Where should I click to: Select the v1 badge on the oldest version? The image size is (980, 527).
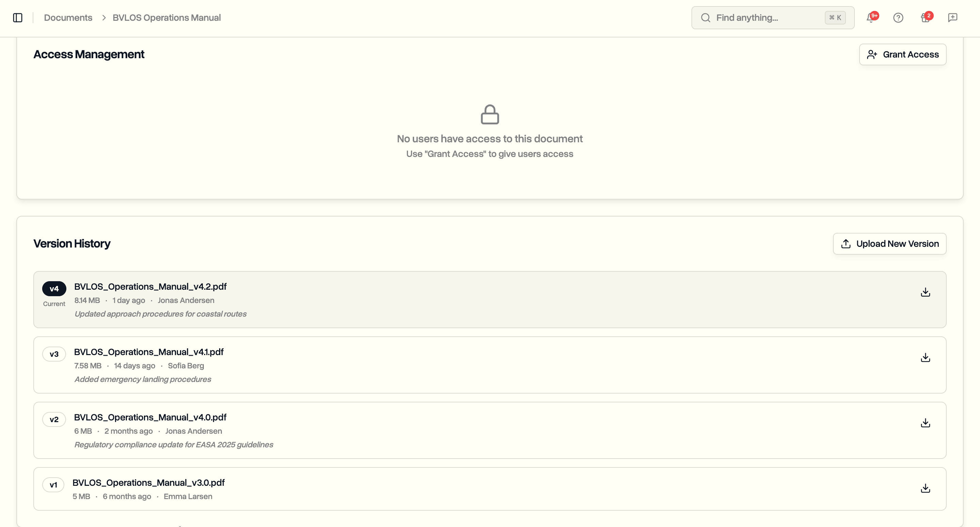(x=53, y=485)
